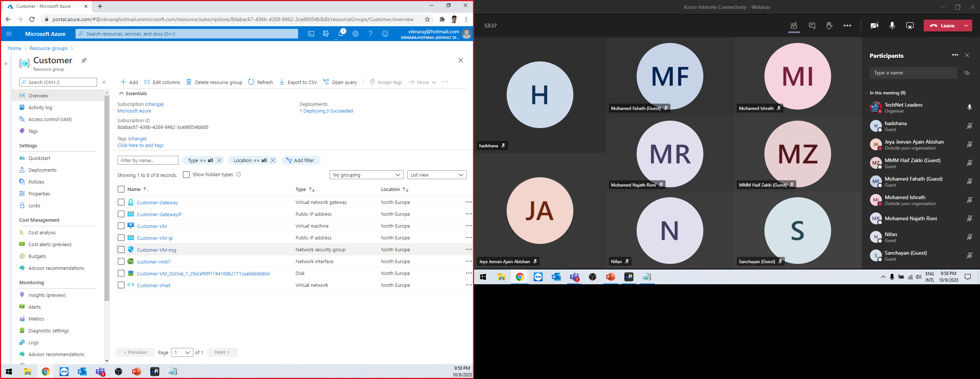Open Azure Cloud Shell icon

tap(311, 34)
